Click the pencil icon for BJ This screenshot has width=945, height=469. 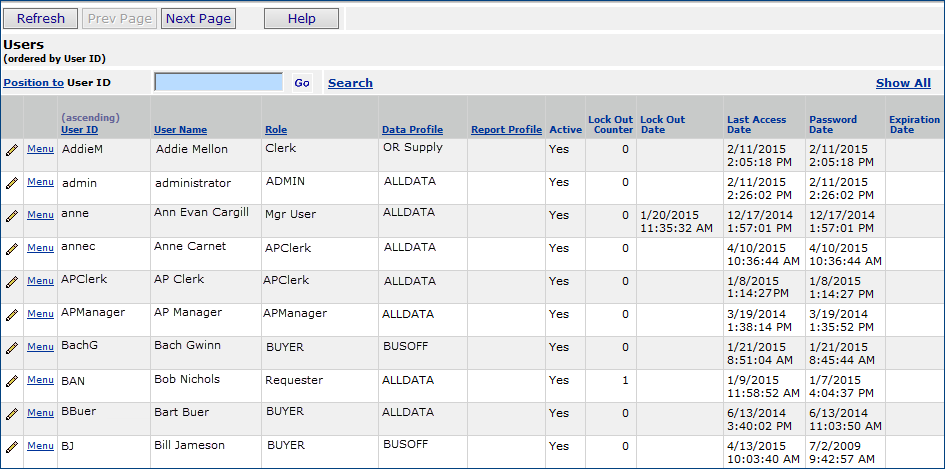(x=12, y=447)
